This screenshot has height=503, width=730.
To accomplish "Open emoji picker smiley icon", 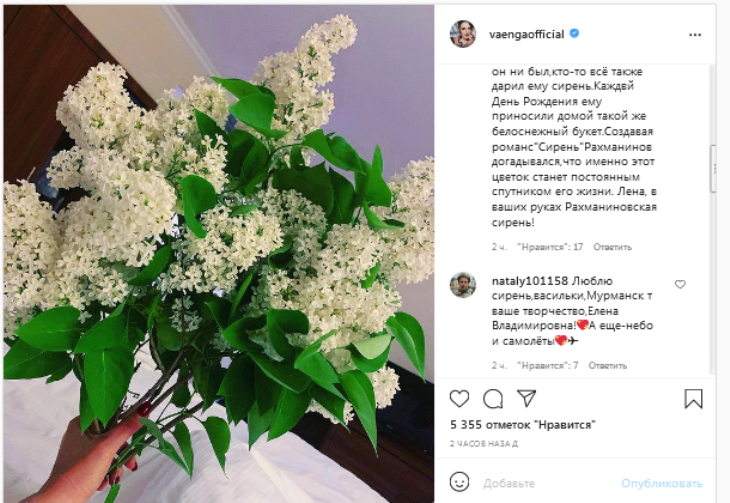I will tap(459, 482).
